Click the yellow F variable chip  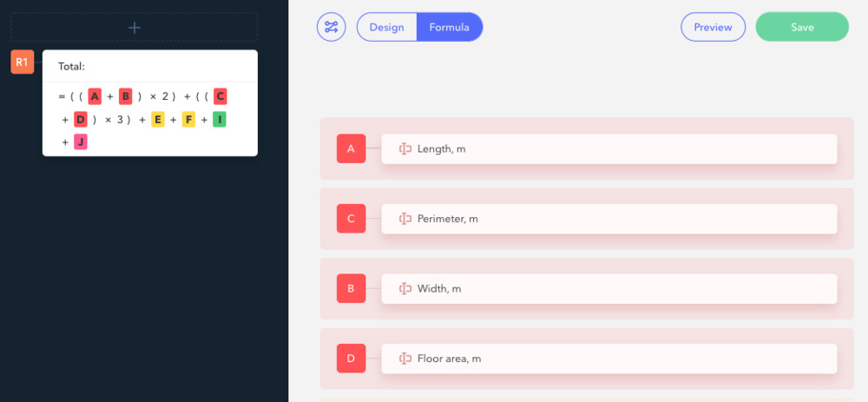click(x=188, y=120)
